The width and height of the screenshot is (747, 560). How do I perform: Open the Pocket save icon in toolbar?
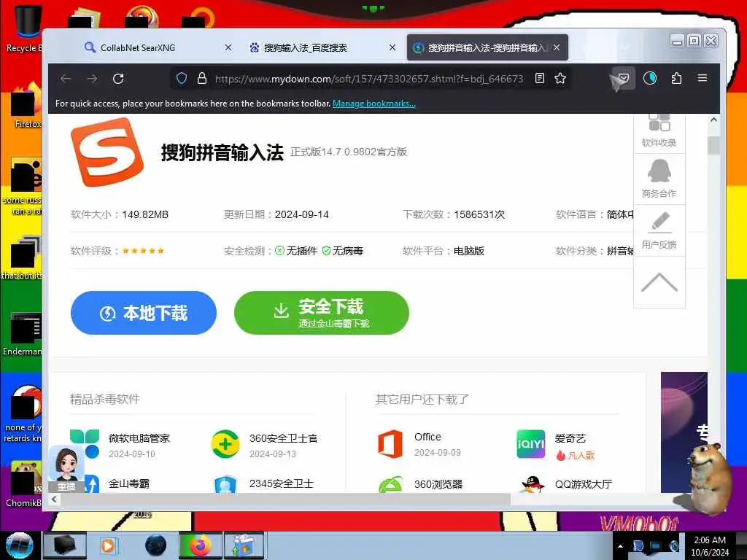coord(623,78)
